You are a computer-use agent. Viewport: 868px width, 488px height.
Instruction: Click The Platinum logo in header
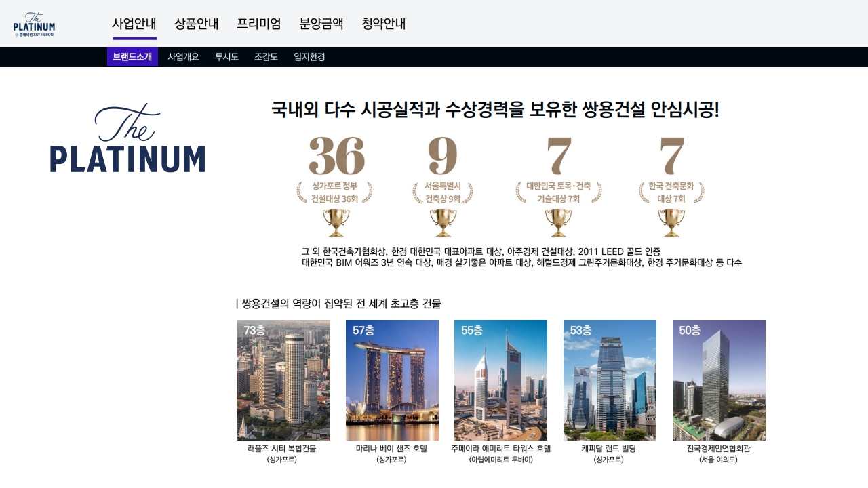pos(34,24)
